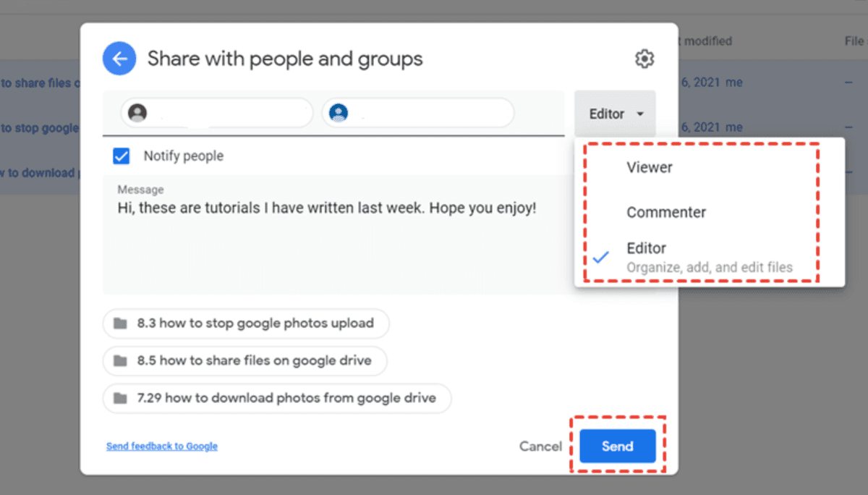Click the folder icon beside '8.3 how to stop google photos upload'
This screenshot has height=495, width=868.
[x=122, y=323]
